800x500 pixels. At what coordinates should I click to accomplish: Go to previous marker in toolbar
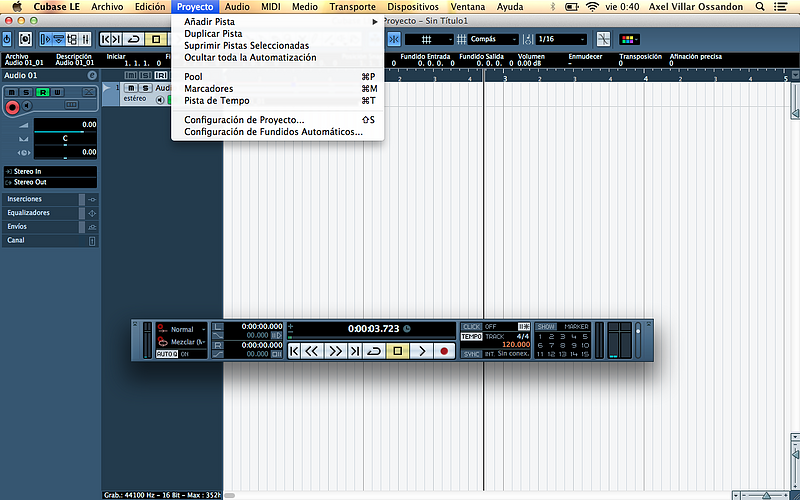105,39
